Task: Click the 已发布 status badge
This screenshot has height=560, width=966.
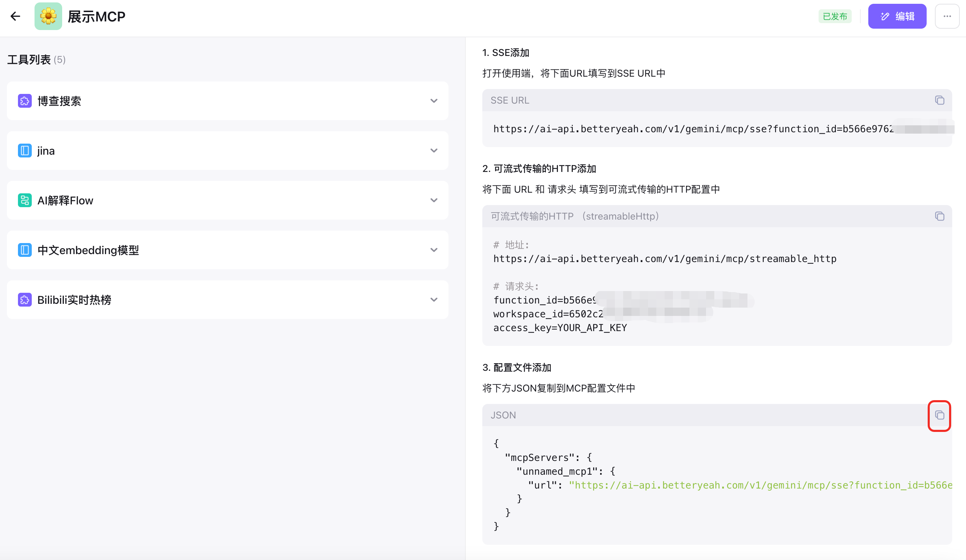Action: click(834, 16)
